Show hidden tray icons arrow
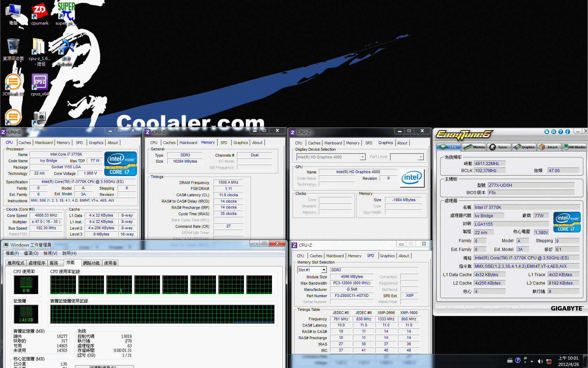 click(532, 361)
